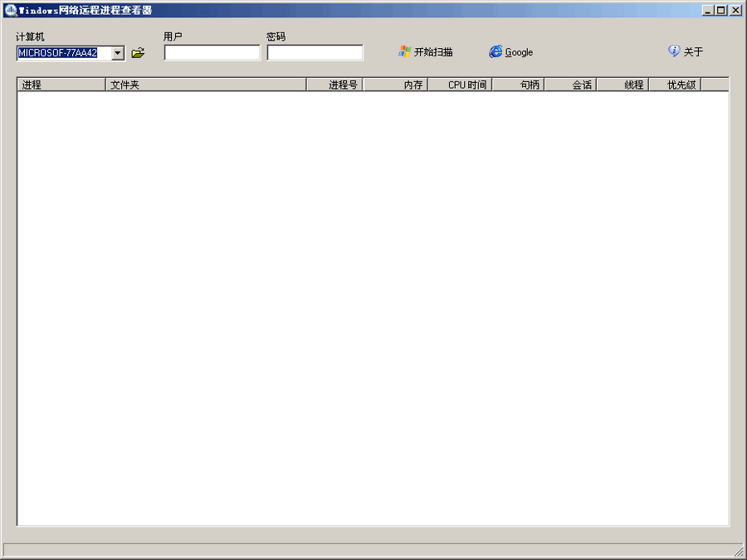Image resolution: width=747 pixels, height=560 pixels.
Task: Sort by 内存 memory column header
Action: coord(396,85)
